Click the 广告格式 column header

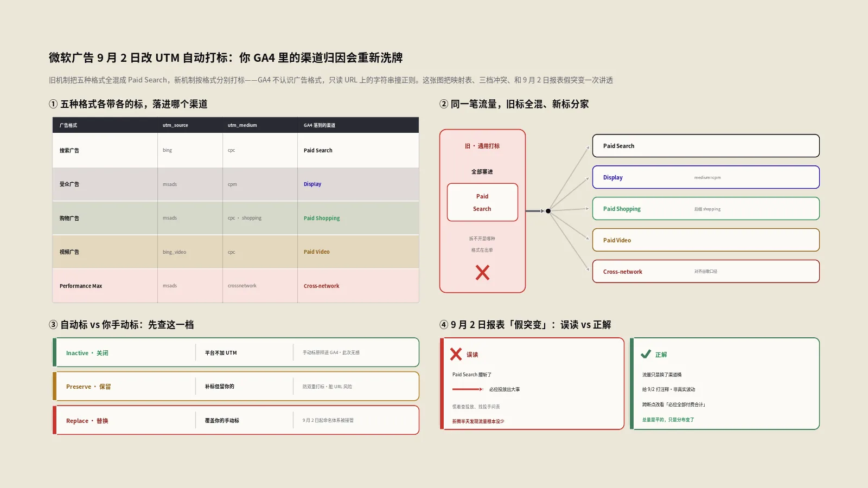click(68, 125)
